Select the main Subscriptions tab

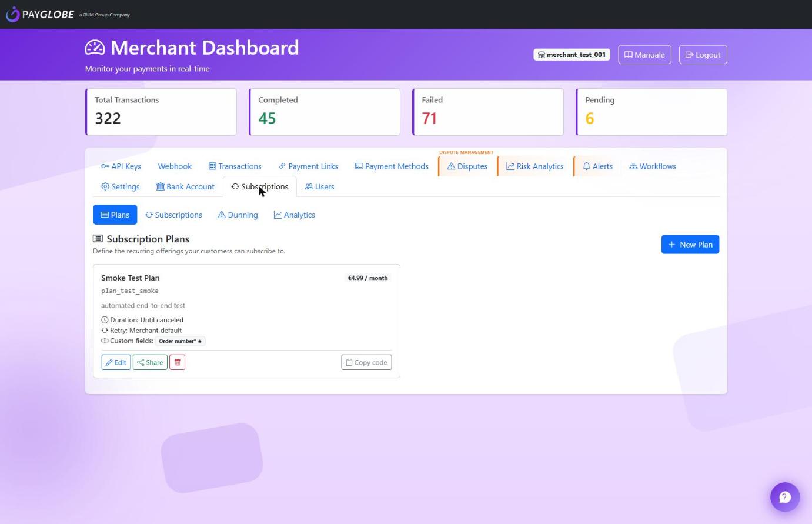click(260, 186)
